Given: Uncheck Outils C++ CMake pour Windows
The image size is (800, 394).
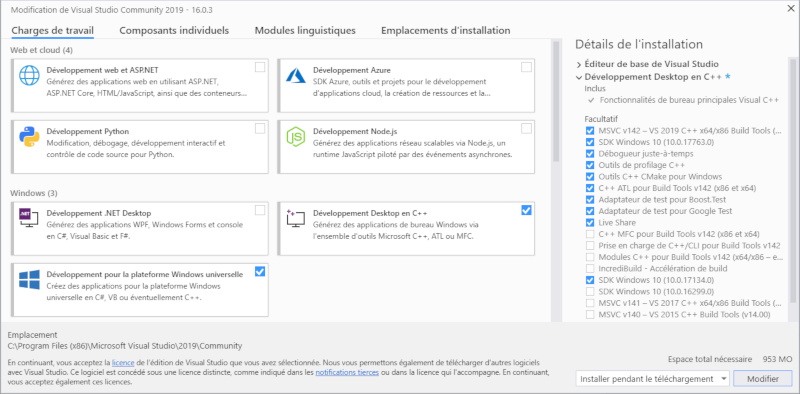Looking at the screenshot, I should click(590, 177).
